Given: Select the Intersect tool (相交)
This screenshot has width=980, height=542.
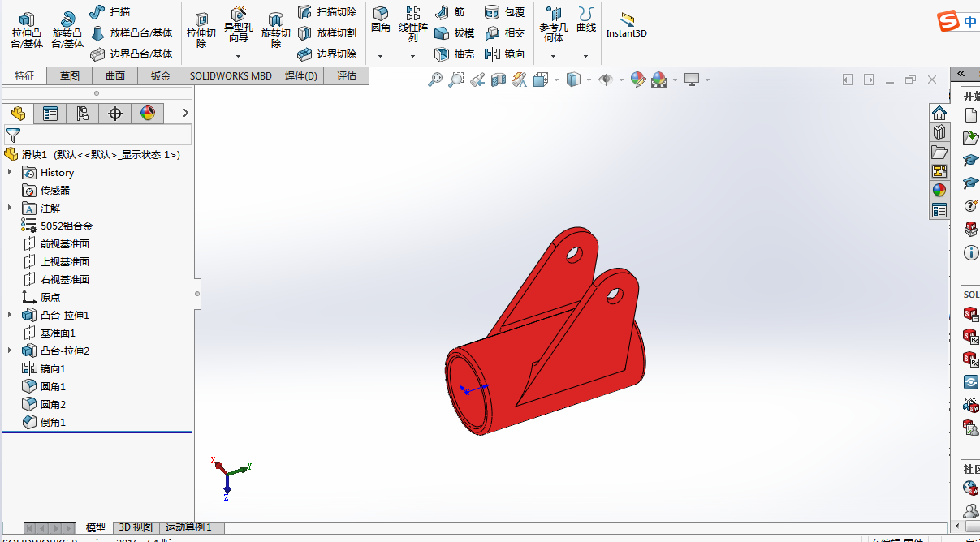Looking at the screenshot, I should tap(504, 33).
